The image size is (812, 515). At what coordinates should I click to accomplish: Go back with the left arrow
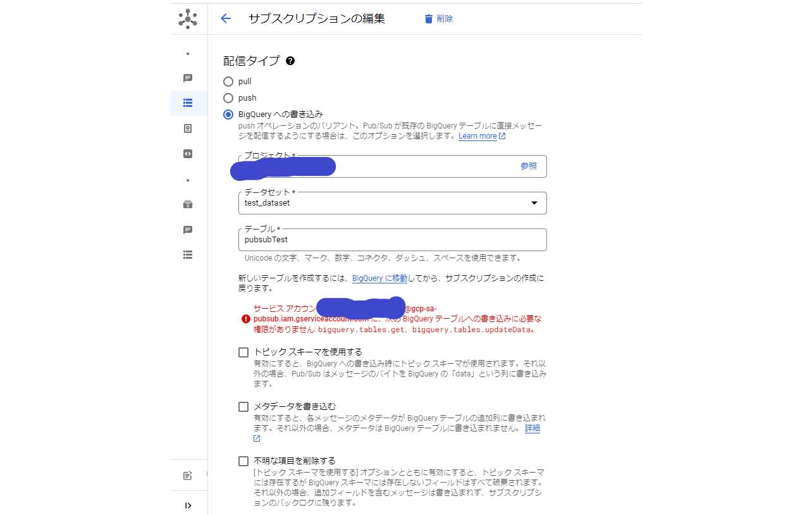[x=226, y=18]
